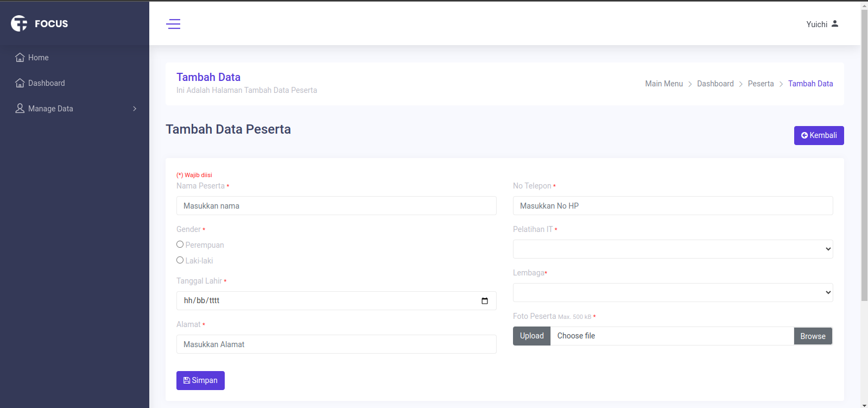Click the person icon for Manage Data

pos(20,109)
